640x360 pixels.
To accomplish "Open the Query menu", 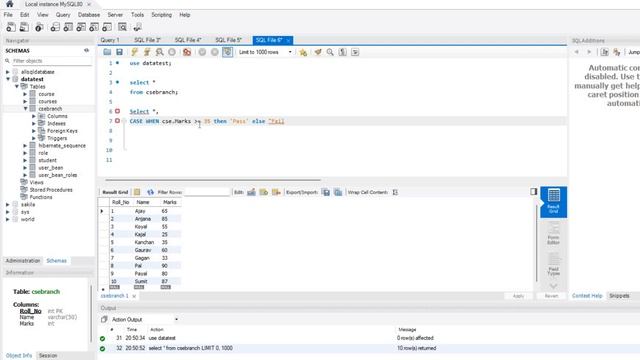I will [x=63, y=15].
